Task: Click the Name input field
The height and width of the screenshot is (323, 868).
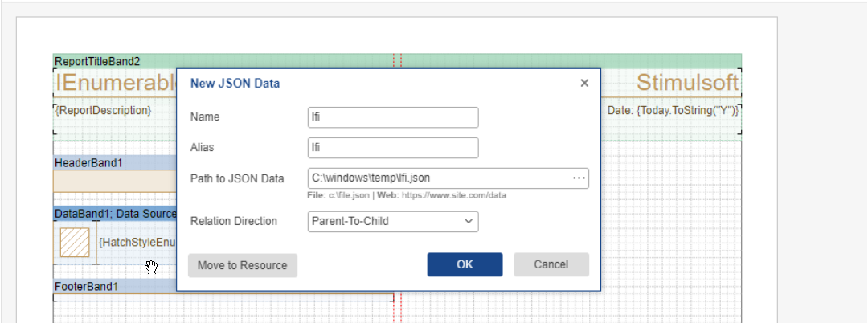Action: [393, 117]
